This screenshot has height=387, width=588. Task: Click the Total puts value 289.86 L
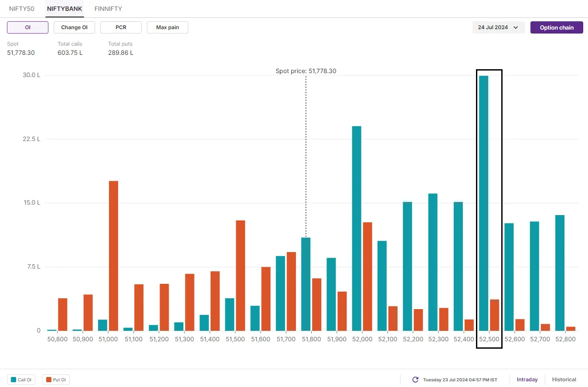[x=121, y=53]
